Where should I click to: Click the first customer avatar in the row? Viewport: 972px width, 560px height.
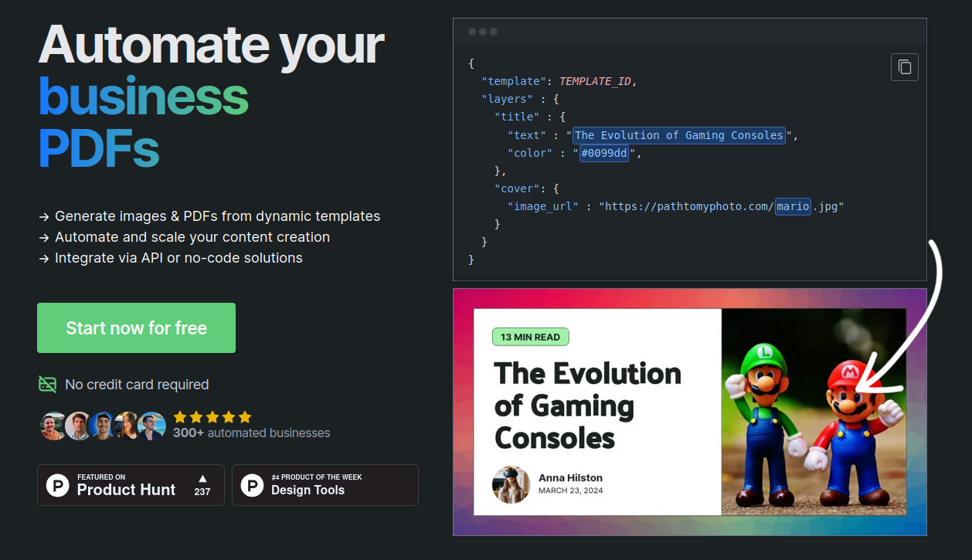(53, 426)
